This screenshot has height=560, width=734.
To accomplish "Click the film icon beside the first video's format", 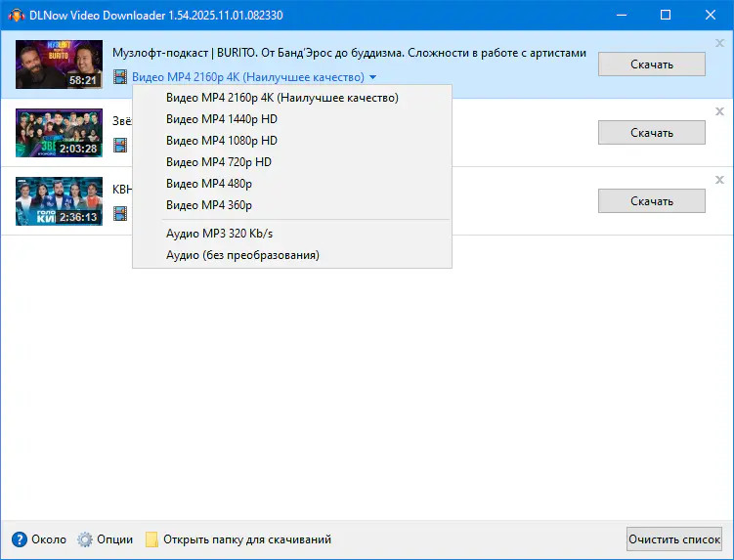I will pos(120,77).
